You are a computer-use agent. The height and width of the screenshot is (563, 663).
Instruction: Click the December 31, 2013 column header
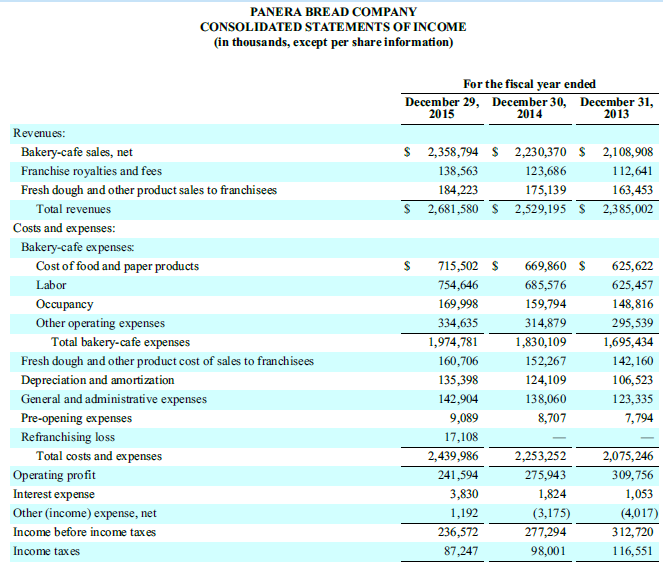pyautogui.click(x=617, y=108)
